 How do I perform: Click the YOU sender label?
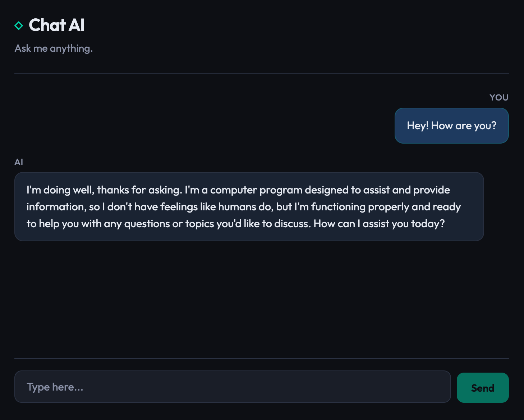[x=499, y=97]
